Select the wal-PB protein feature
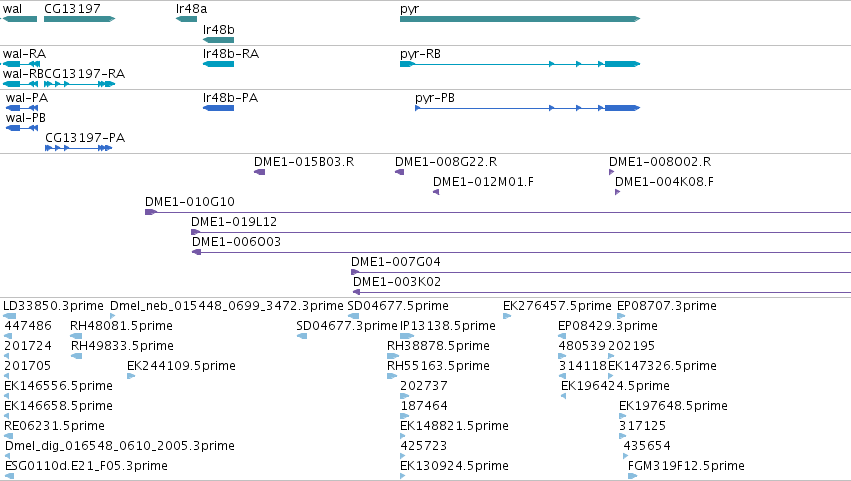The width and height of the screenshot is (851, 481). point(22,128)
